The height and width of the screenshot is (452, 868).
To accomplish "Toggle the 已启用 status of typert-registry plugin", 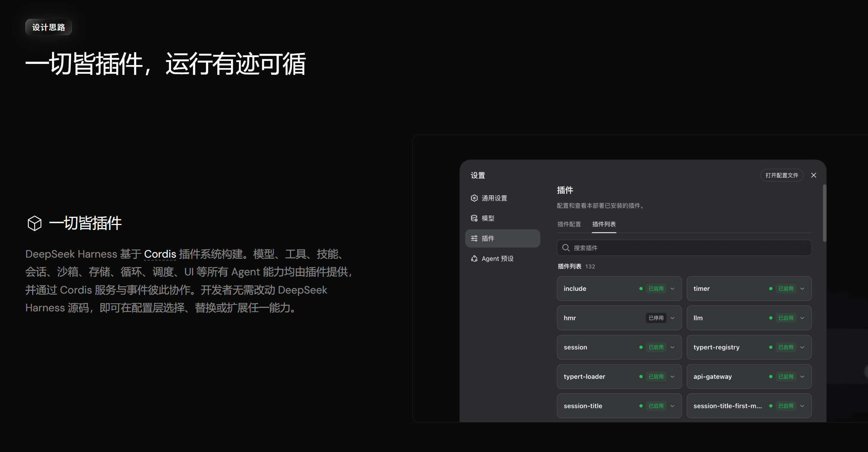I will (786, 347).
